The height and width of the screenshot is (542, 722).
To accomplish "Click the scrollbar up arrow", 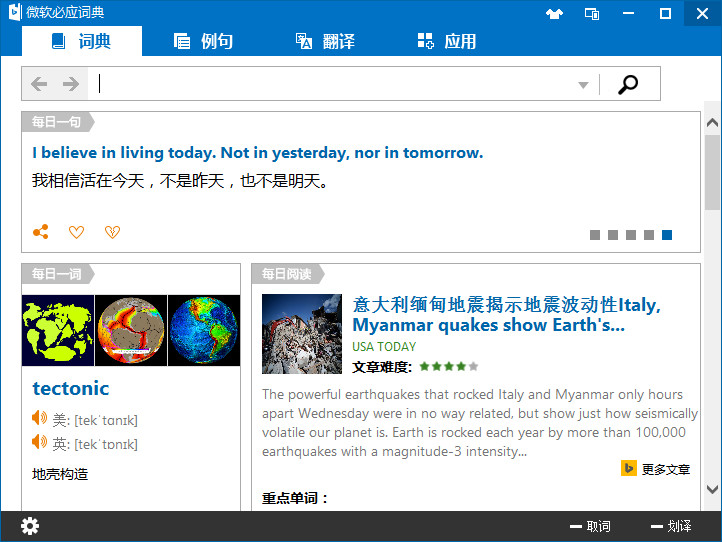I will 712,122.
